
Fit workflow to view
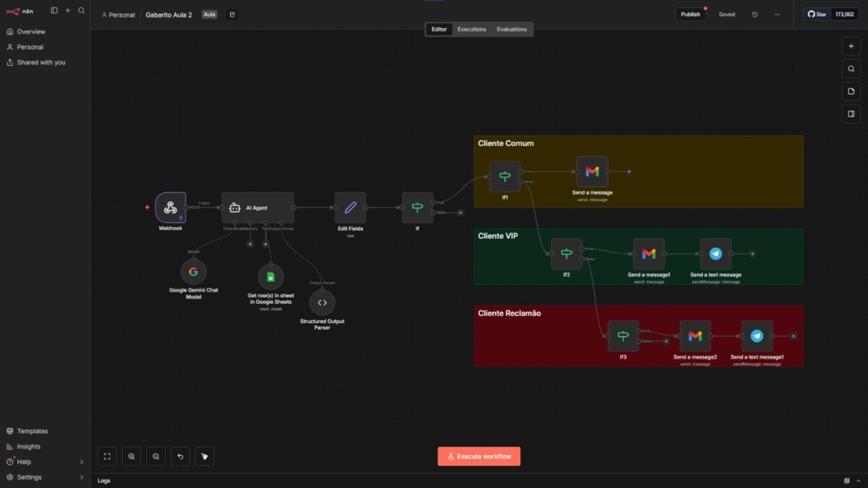107,456
